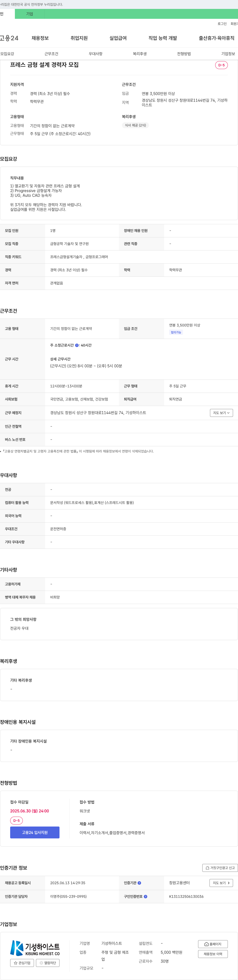Viewport: 238px width, 980px height.
Task: Click 제출 서류 list 이력서,자기소개서,졸업증명서,경력증명서
Action: point(112,833)
